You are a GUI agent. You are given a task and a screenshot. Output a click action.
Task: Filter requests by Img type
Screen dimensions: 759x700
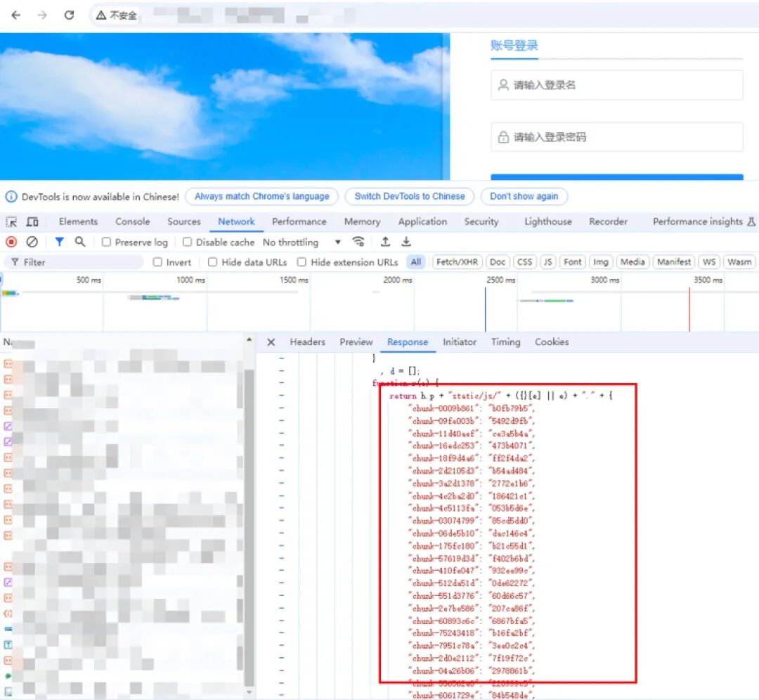tap(601, 262)
